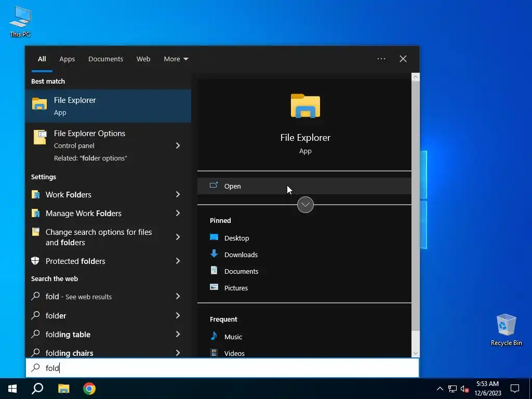Expand more actions with circled chevron

pyautogui.click(x=305, y=205)
